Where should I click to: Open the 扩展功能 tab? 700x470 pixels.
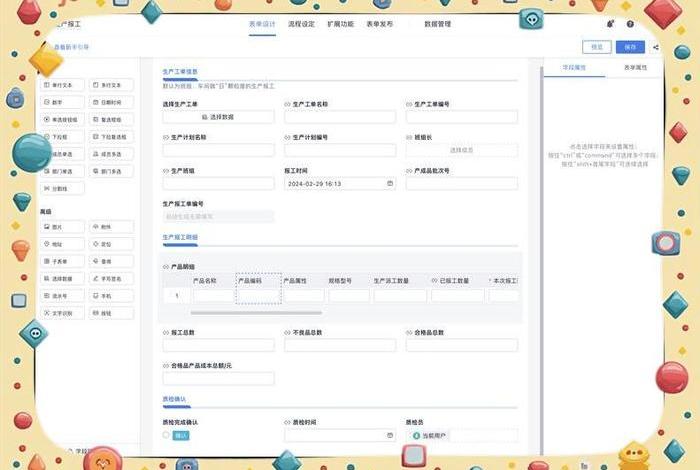coord(341,24)
